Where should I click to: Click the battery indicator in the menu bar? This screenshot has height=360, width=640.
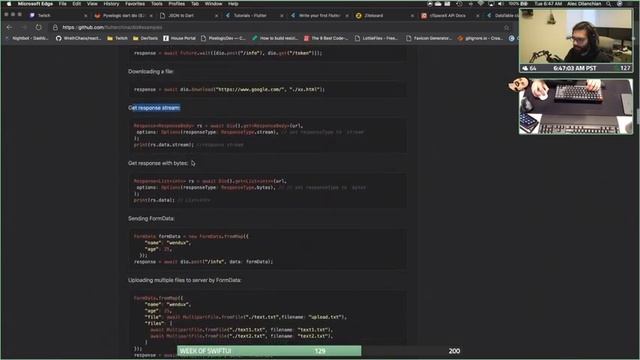(x=519, y=4)
